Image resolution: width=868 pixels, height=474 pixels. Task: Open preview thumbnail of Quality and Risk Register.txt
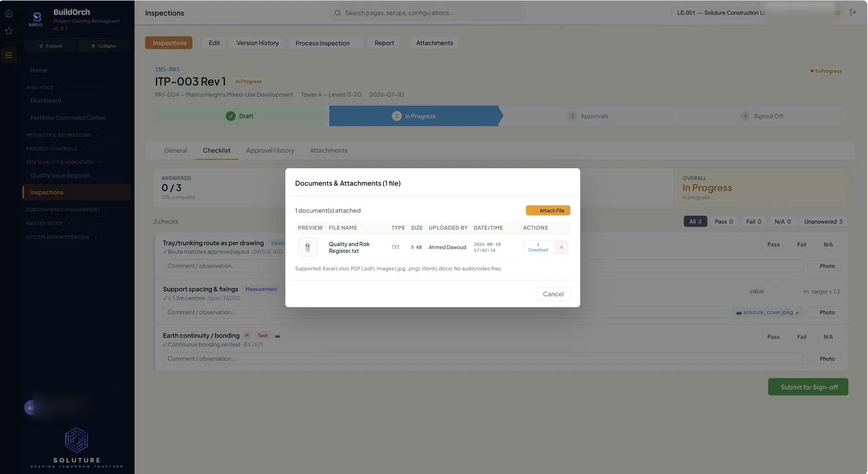[308, 247]
